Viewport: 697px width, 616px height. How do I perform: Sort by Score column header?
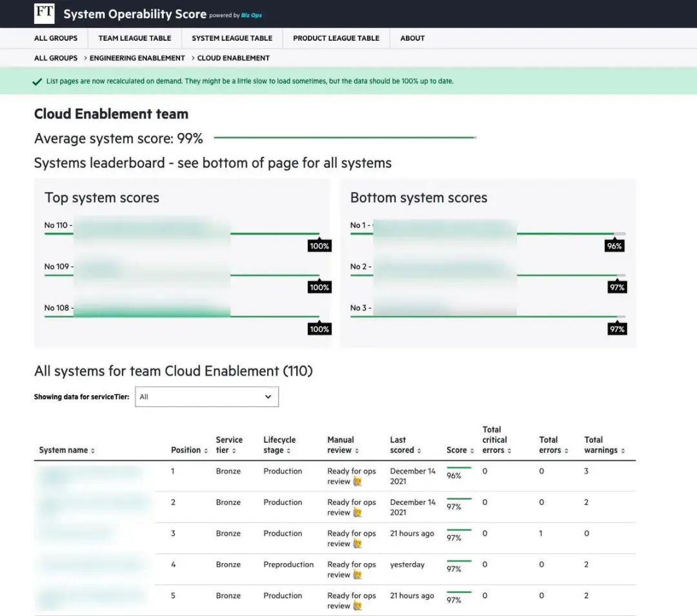[x=460, y=450]
